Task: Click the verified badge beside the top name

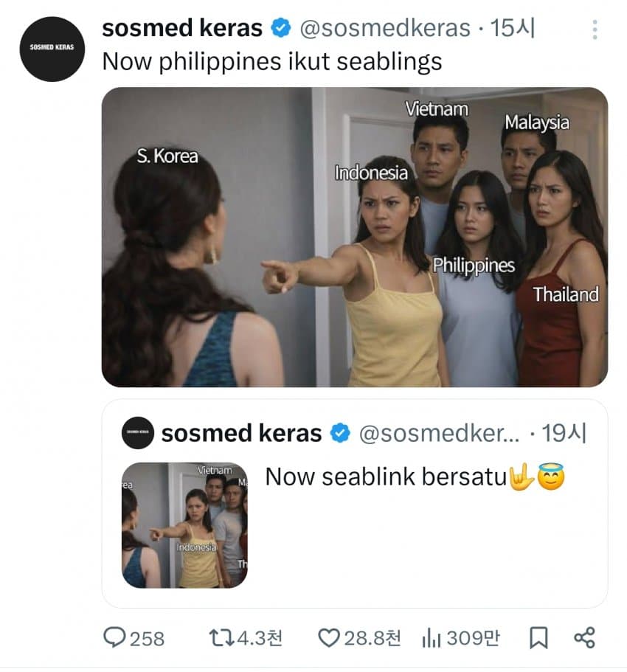Action: [x=280, y=29]
